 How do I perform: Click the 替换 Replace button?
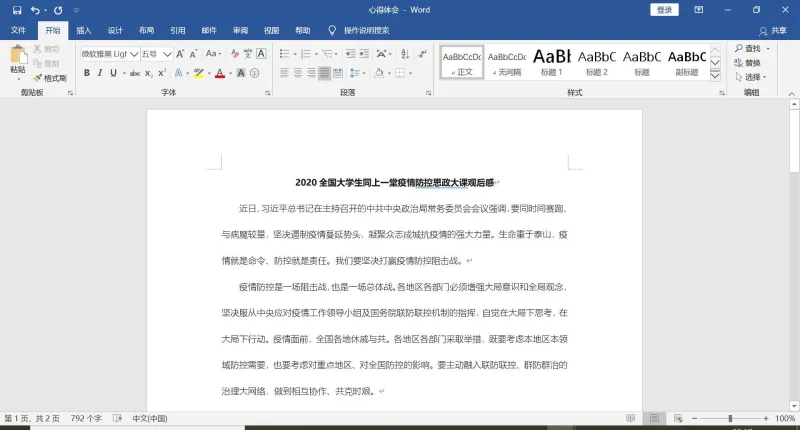click(747, 63)
